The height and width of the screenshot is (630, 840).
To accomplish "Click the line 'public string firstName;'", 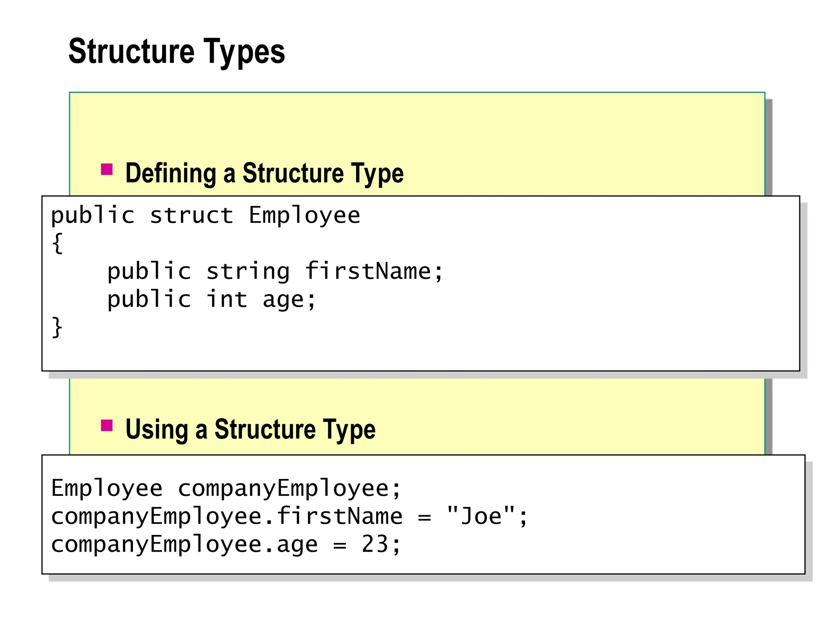I will click(275, 272).
